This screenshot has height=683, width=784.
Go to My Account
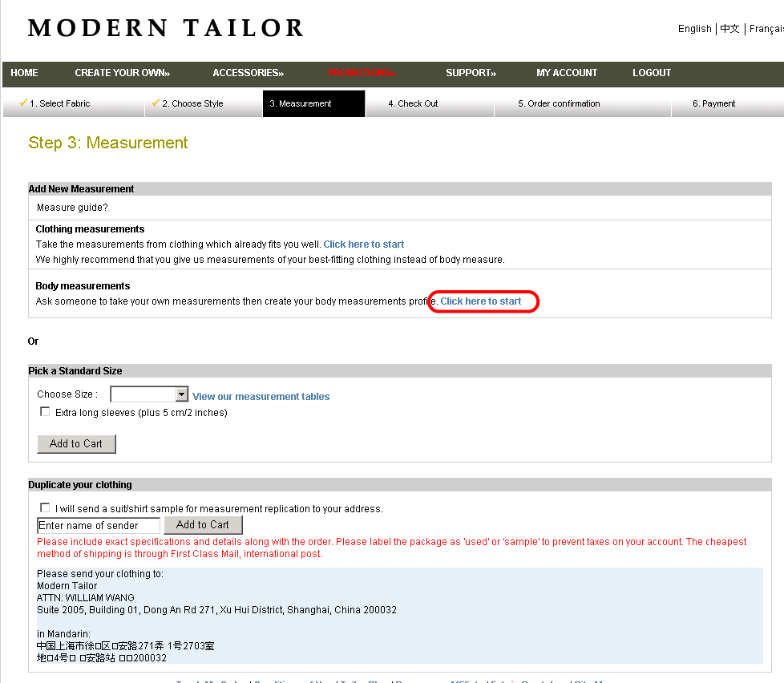coord(566,73)
